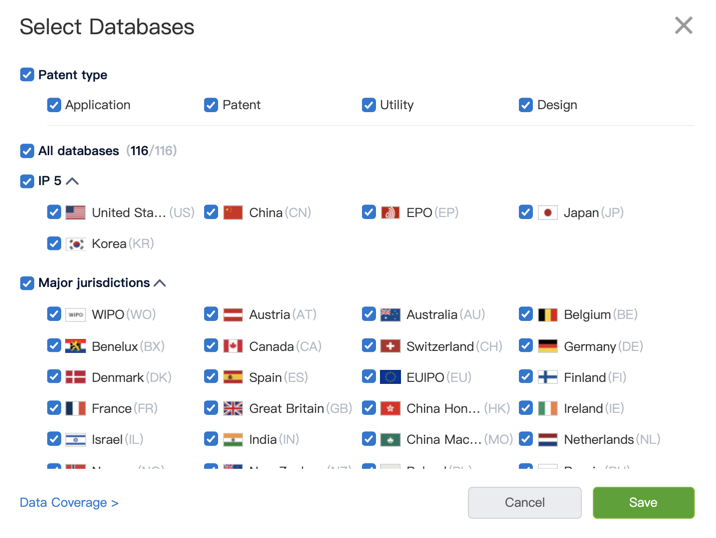The height and width of the screenshot is (538, 716).
Task: Click the Great Britain flag icon
Action: [x=233, y=408]
